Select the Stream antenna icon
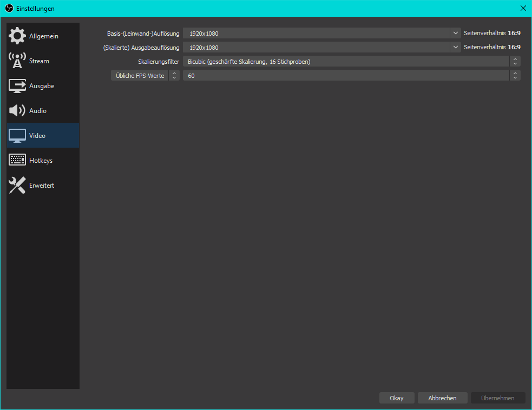Image resolution: width=532 pixels, height=410 pixels. (x=17, y=61)
